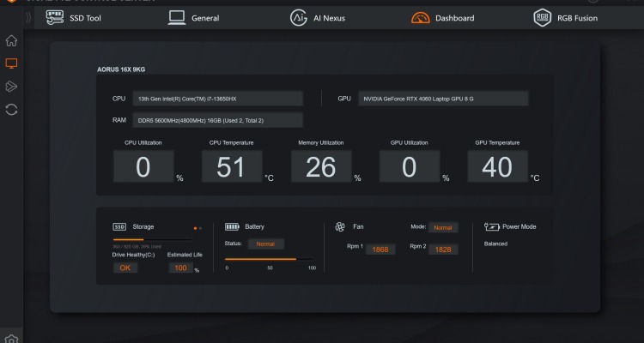
Task: Click the fan Mode Normal value
Action: (443, 228)
